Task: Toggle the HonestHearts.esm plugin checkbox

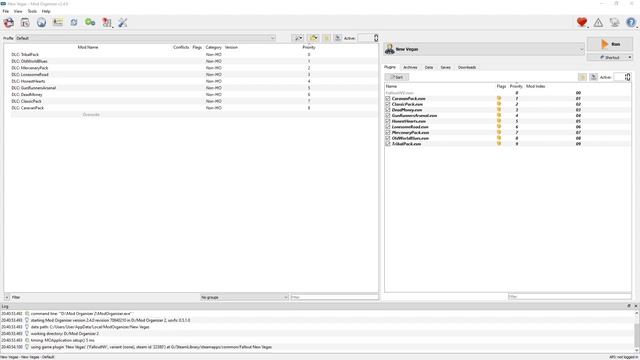Action: [388, 121]
